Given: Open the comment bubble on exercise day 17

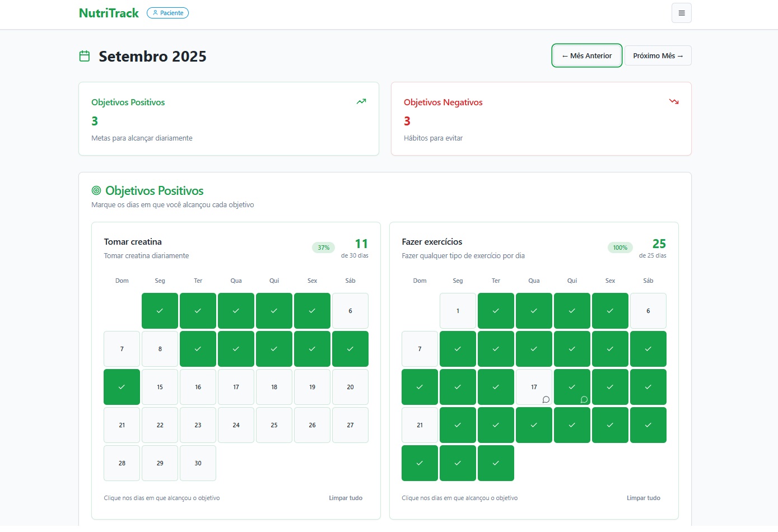Looking at the screenshot, I should click(x=546, y=399).
